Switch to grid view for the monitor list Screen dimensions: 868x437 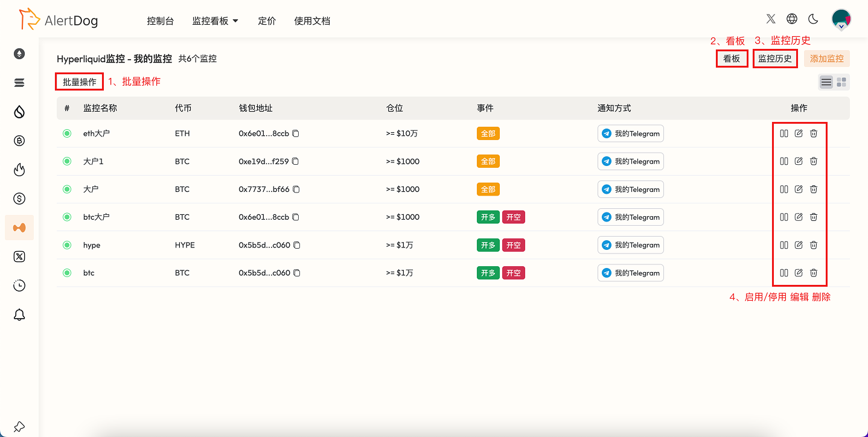841,82
